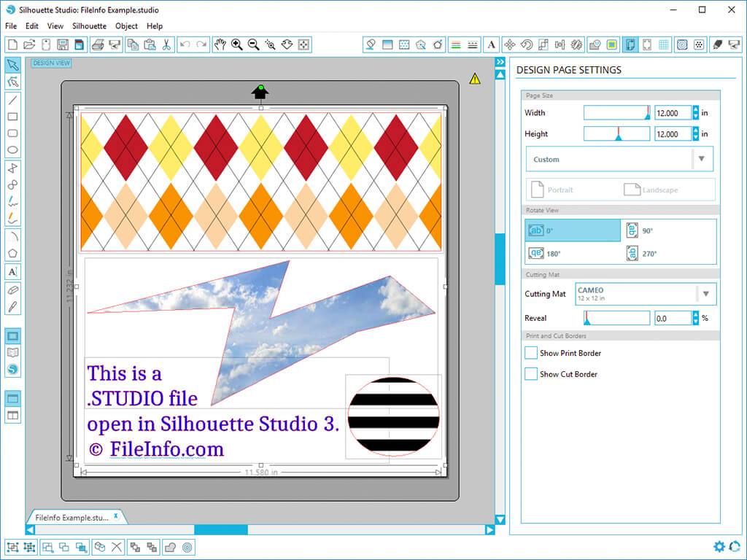Choose Landscape orientation button
The width and height of the screenshot is (747, 560).
651,190
